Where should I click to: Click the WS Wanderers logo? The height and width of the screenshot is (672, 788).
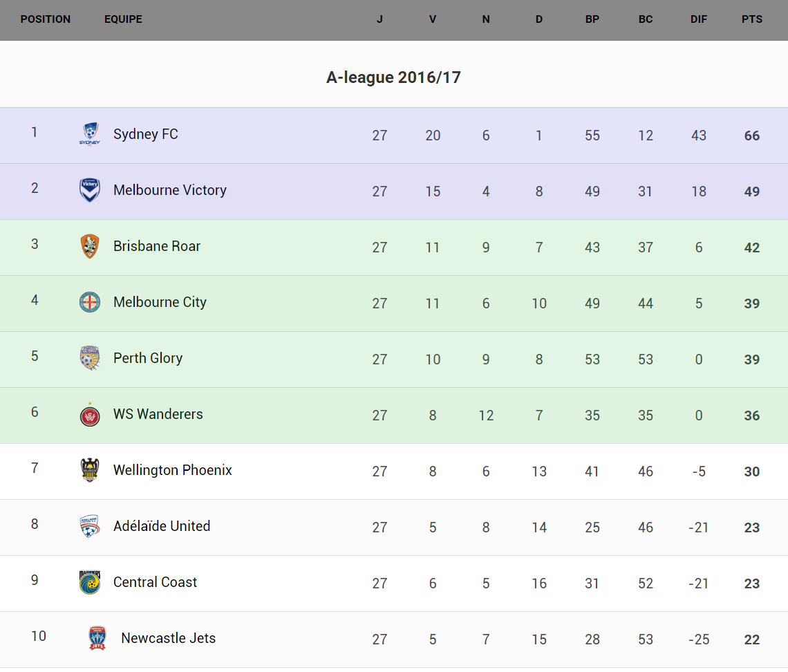(90, 415)
